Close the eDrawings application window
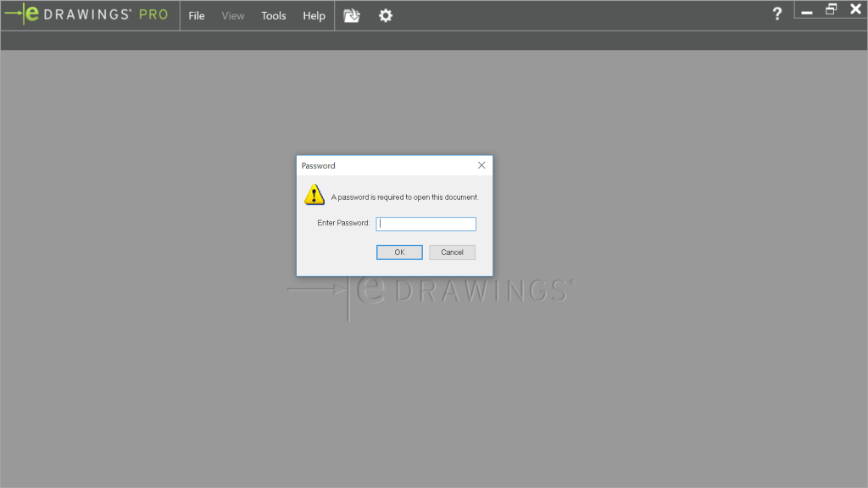Screen dimensions: 868x488 (x=855, y=10)
